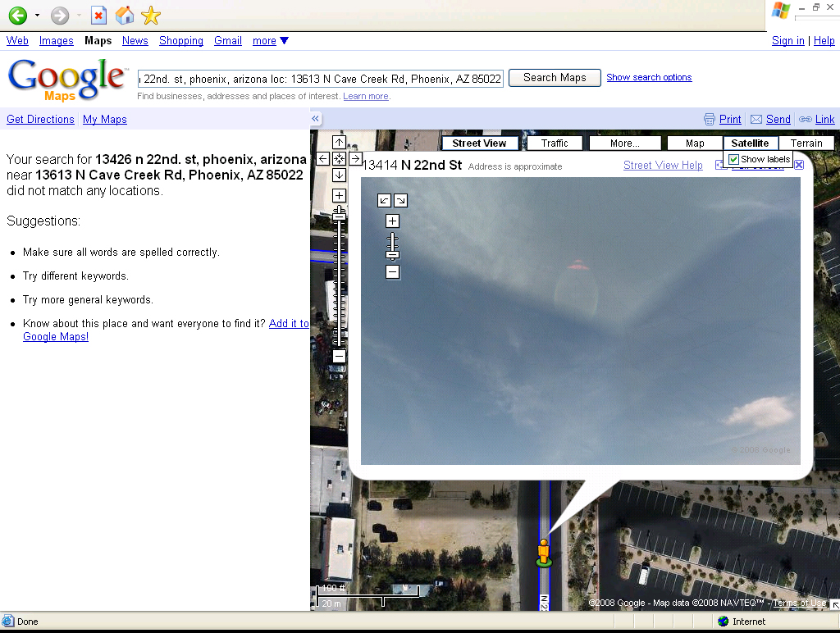Open the Get Directions link
Viewport: 840px width, 633px height.
pos(40,120)
